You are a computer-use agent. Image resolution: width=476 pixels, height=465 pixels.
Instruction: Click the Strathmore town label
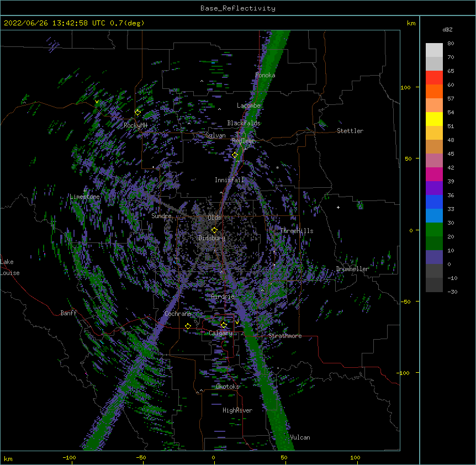coord(285,336)
